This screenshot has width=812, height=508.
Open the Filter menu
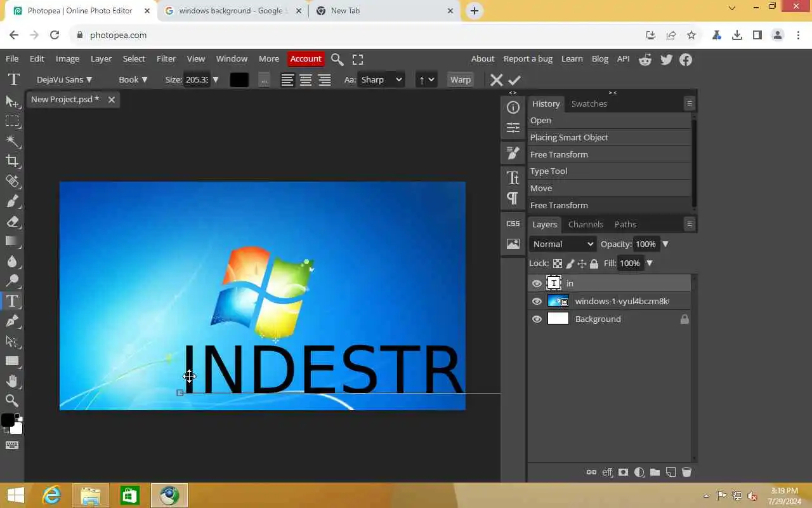click(166, 59)
